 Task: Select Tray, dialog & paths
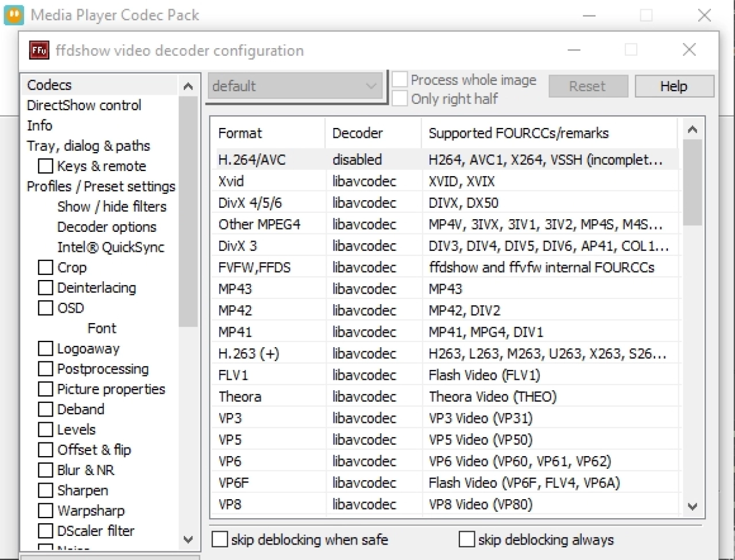[88, 146]
